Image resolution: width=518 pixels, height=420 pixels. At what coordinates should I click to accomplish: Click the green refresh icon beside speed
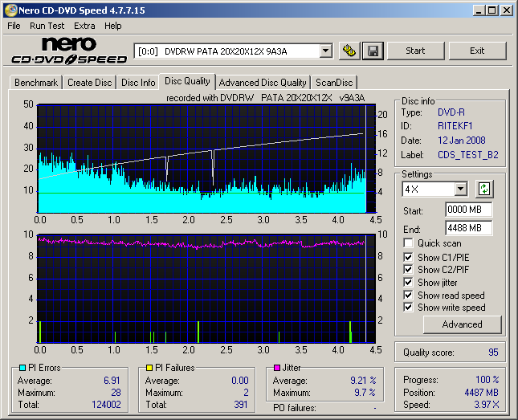pyautogui.click(x=484, y=189)
